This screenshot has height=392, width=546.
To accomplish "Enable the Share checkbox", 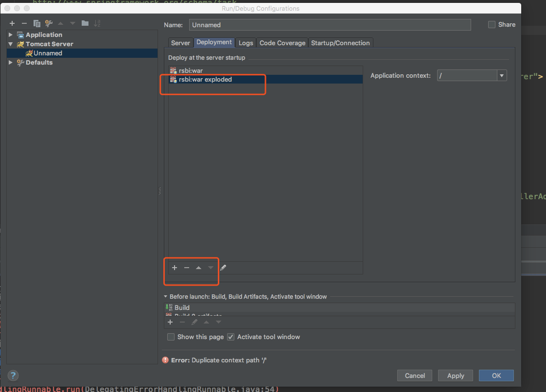I will [x=491, y=24].
